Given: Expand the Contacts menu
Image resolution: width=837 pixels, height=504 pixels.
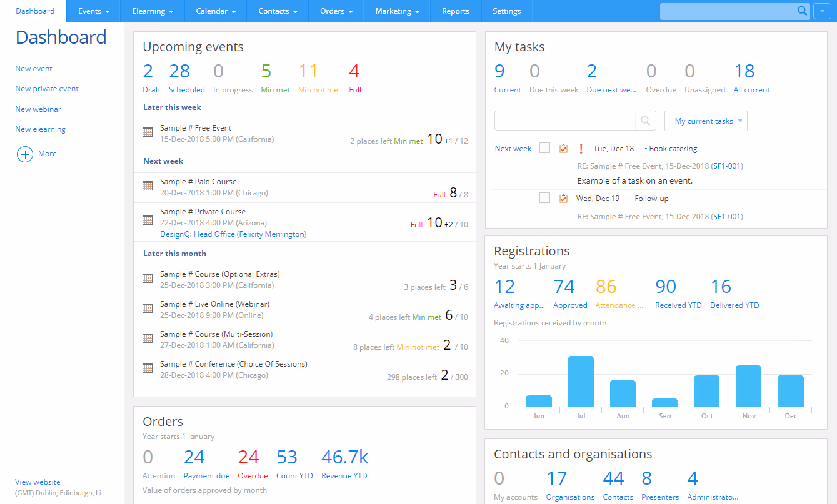Looking at the screenshot, I should point(278,11).
